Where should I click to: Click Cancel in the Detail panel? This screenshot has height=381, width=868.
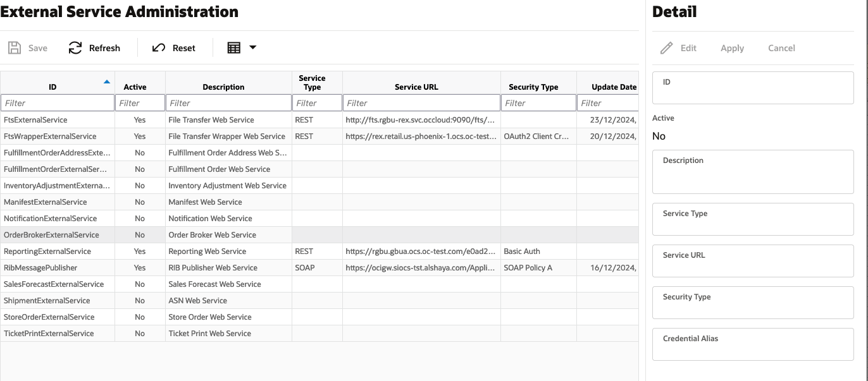coord(781,48)
